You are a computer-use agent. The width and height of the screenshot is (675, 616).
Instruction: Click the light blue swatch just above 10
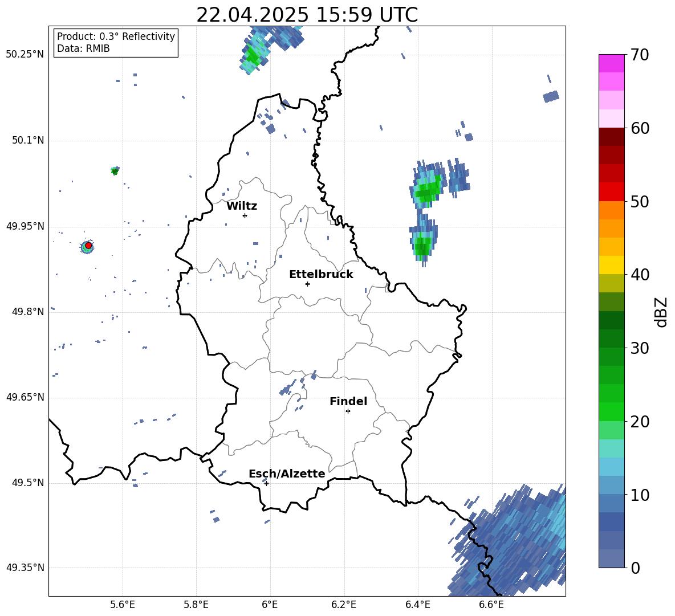pyautogui.click(x=611, y=486)
